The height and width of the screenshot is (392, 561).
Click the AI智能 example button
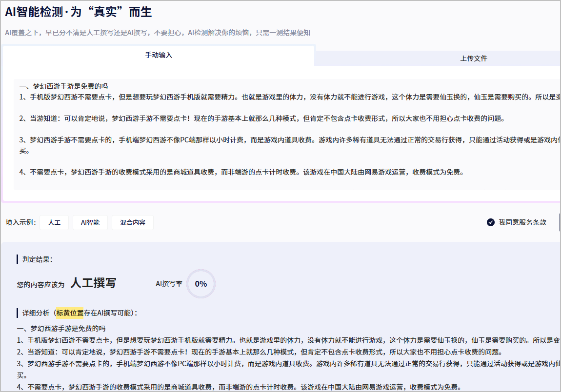[x=90, y=222]
